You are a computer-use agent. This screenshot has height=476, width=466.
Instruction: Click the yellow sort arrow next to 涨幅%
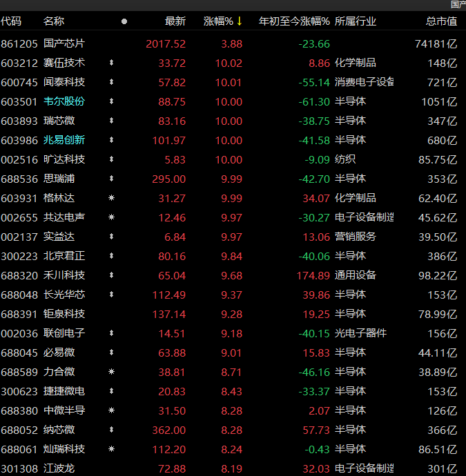tap(240, 21)
